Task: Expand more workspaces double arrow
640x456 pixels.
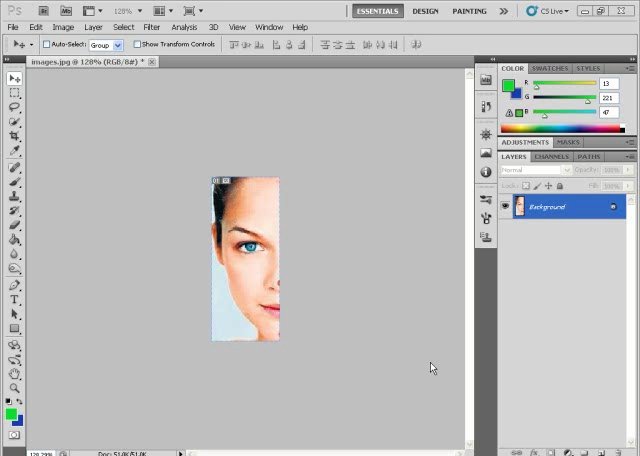Action: tap(504, 11)
